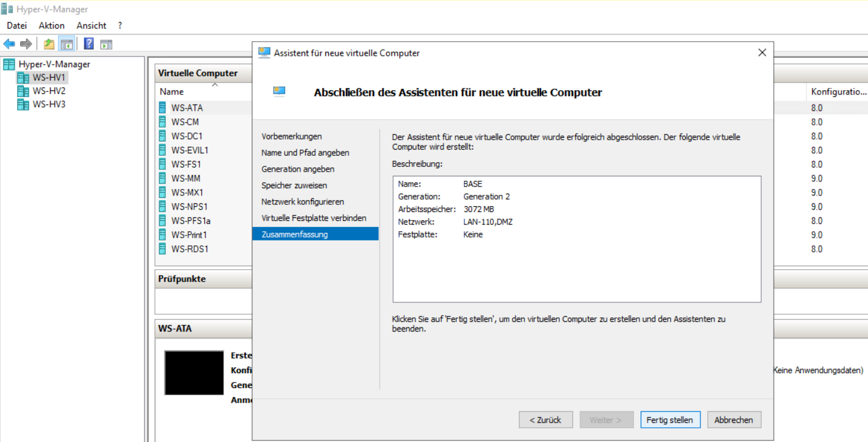Image resolution: width=868 pixels, height=442 pixels.
Task: Click the WS-ATA preview thumbnail
Action: [x=194, y=373]
